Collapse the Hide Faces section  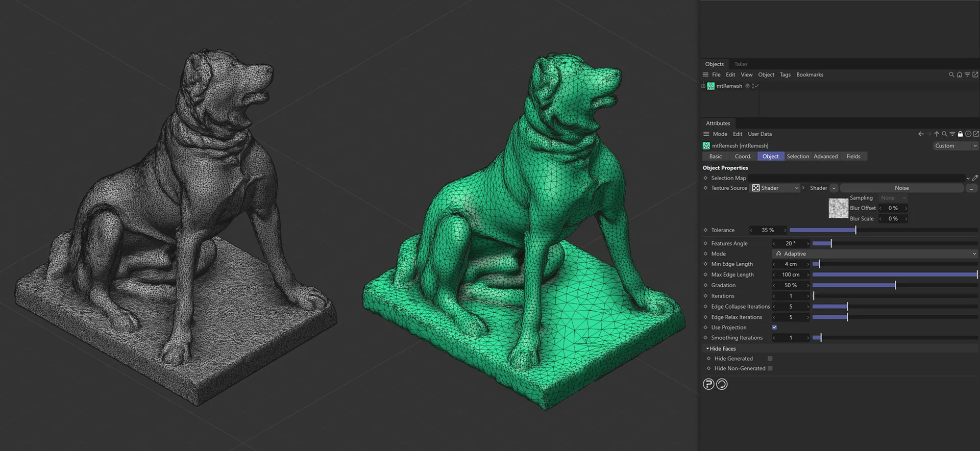tap(708, 349)
